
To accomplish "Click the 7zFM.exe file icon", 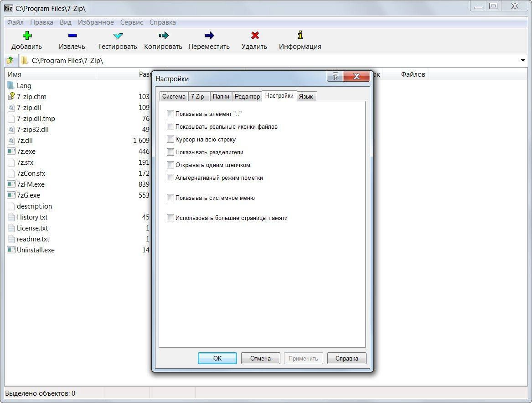I will (x=11, y=184).
